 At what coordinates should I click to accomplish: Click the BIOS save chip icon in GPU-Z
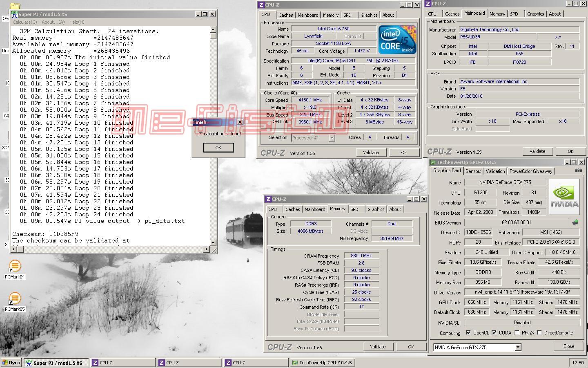[x=575, y=222]
